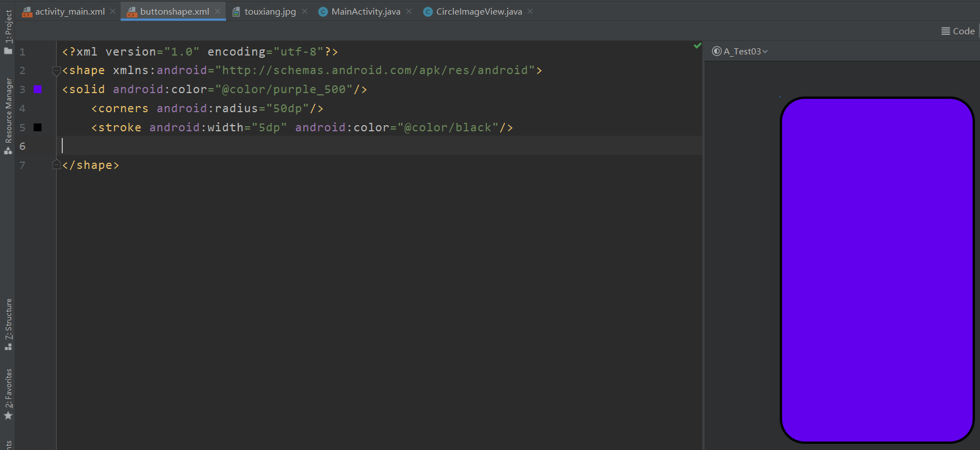Image resolution: width=980 pixels, height=450 pixels.
Task: Click the closing </shape> tag text
Action: click(x=91, y=165)
